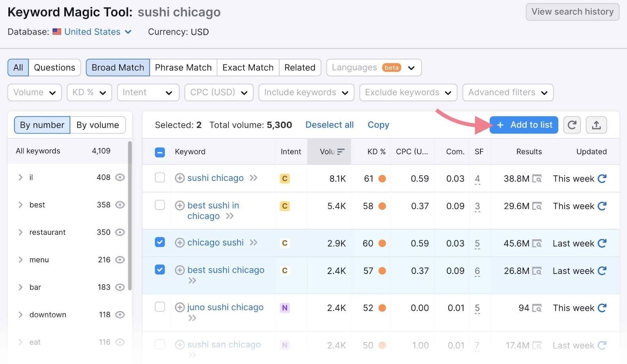The image size is (627, 364).
Task: Open Exclude keywords dropdown
Action: tap(408, 92)
